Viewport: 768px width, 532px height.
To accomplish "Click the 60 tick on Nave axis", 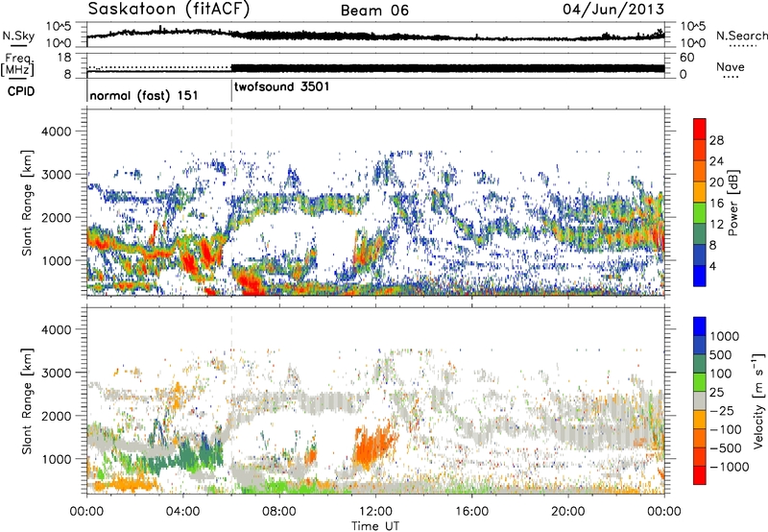I will [x=687, y=58].
